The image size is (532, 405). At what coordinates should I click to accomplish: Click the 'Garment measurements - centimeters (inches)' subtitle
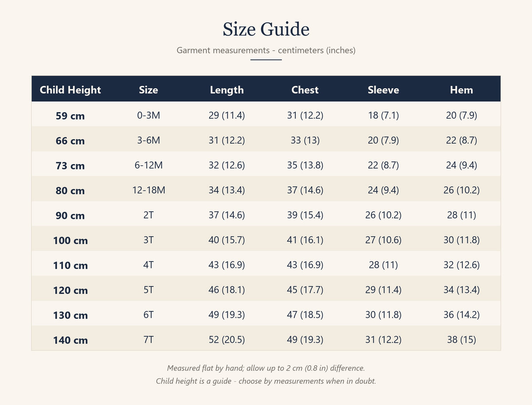click(x=266, y=50)
